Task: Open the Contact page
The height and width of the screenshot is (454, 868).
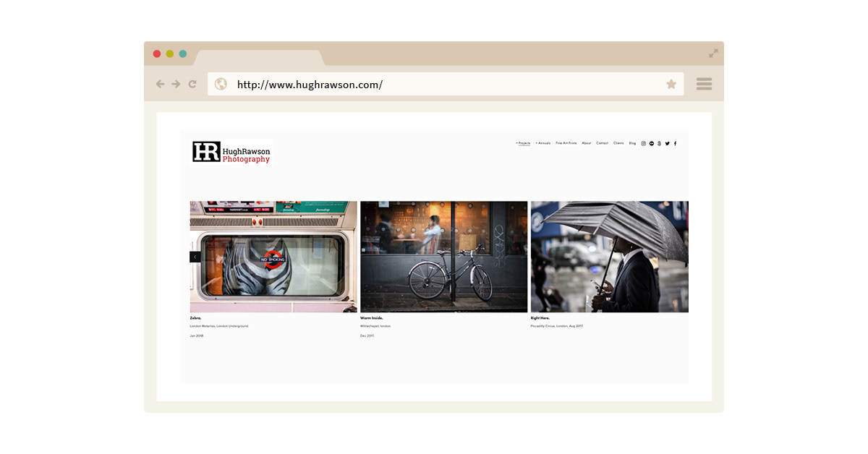Action: 603,143
